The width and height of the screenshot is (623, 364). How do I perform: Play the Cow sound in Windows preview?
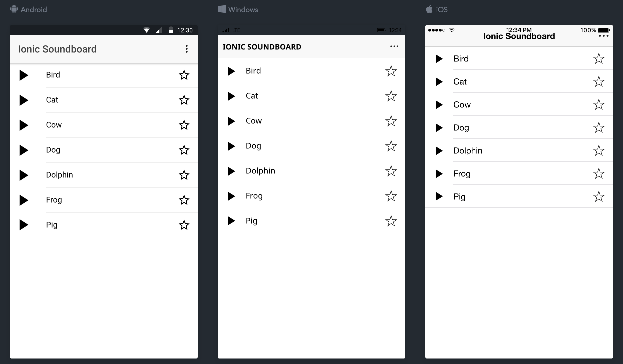231,121
